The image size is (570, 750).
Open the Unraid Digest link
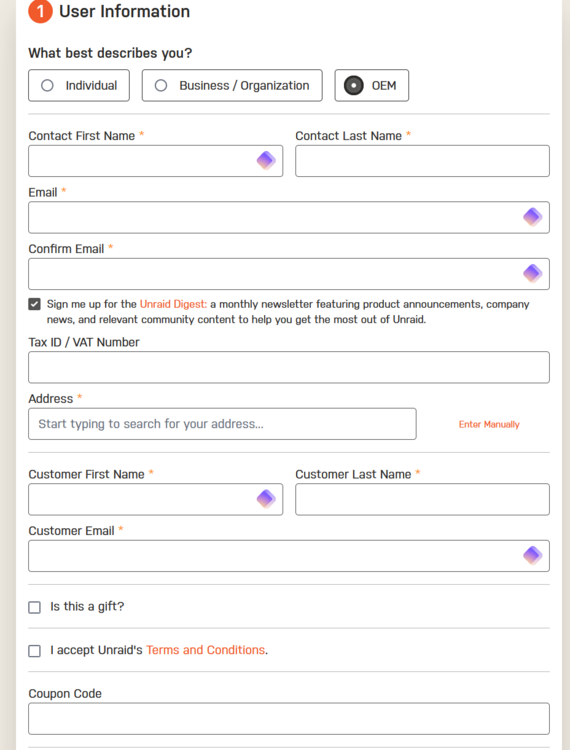point(173,304)
